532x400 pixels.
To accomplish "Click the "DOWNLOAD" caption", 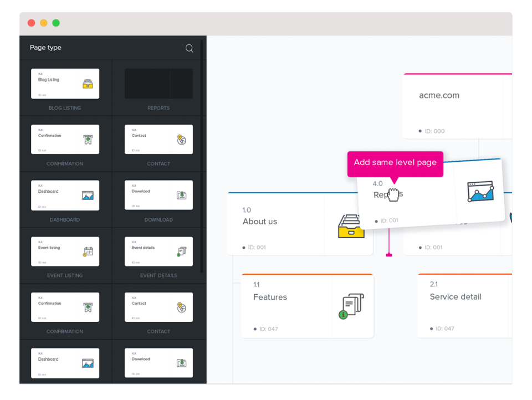I will (158, 220).
